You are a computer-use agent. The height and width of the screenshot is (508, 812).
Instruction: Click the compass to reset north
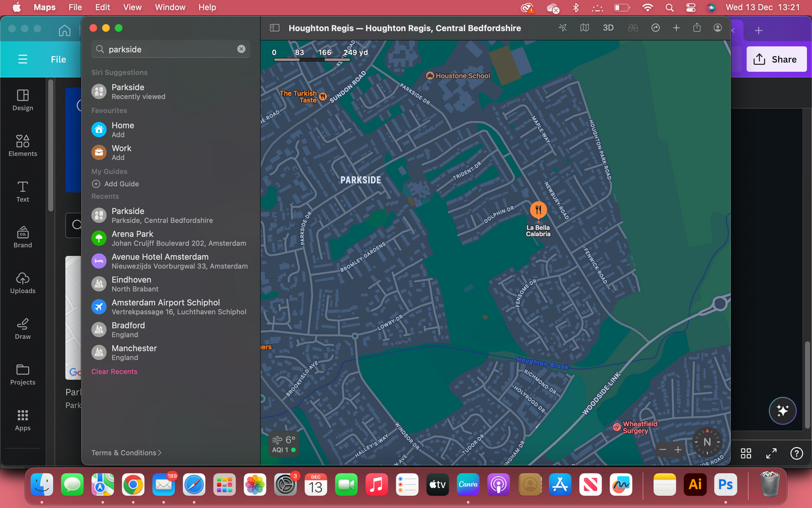point(707,442)
